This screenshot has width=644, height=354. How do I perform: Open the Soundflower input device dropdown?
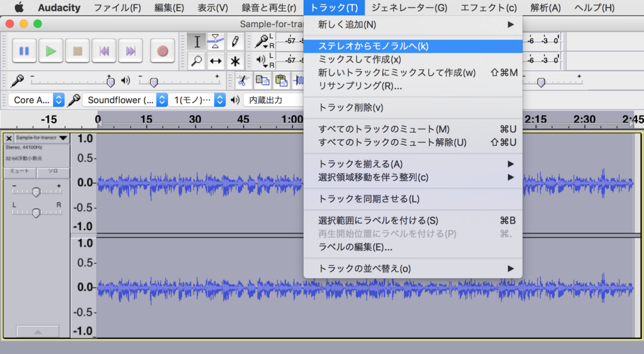point(125,100)
